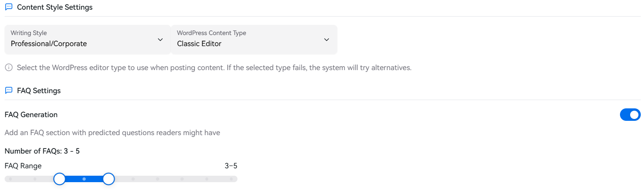Click the rightmost tick on FAQ slider
Viewport: 644px width, 190px height.
231,179
